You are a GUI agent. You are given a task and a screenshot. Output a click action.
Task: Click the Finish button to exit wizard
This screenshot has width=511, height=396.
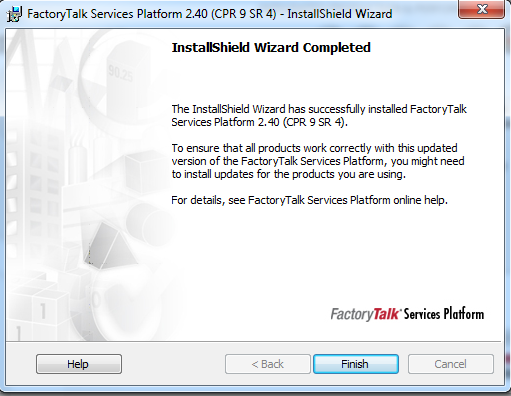point(356,364)
